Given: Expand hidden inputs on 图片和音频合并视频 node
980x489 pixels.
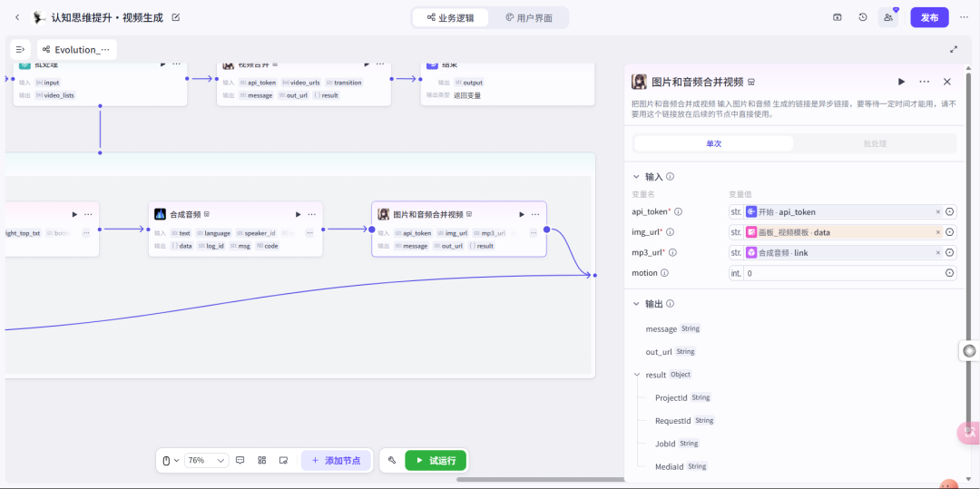Looking at the screenshot, I should 534,233.
